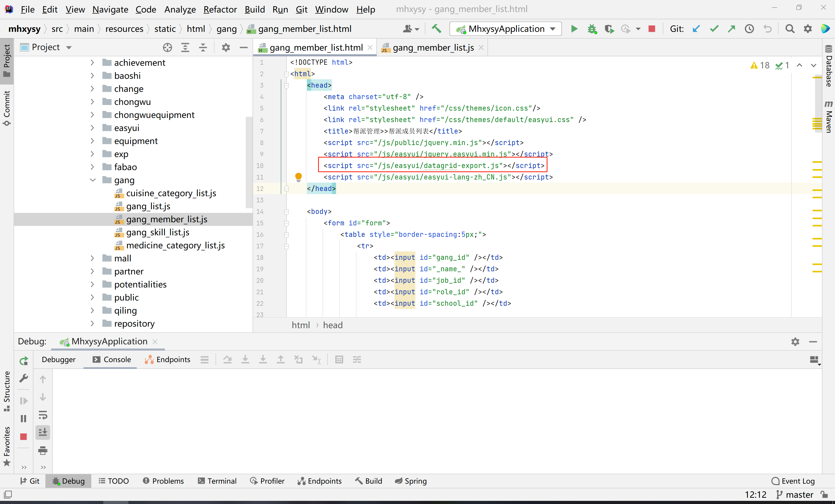Click the yellow lightbulb intention icon

point(298,176)
